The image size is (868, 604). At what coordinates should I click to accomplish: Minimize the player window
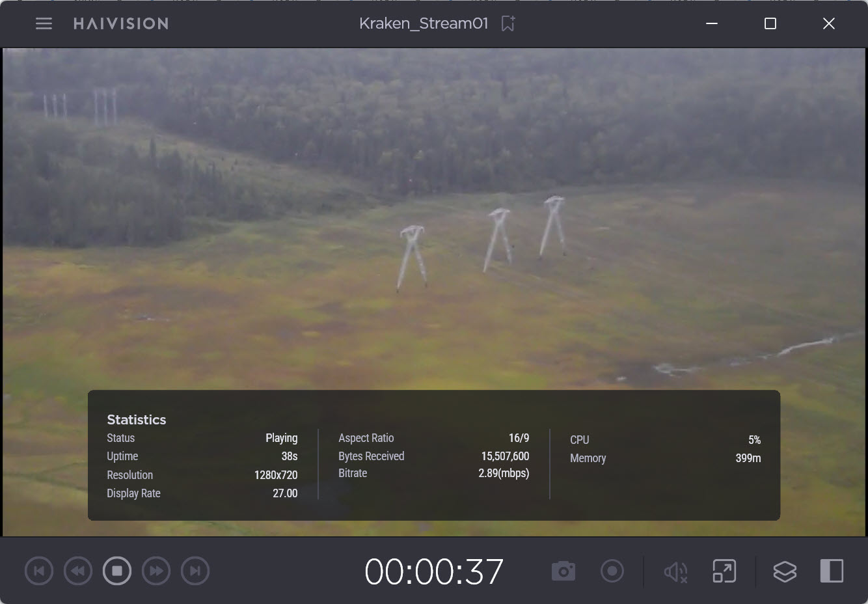click(x=712, y=23)
